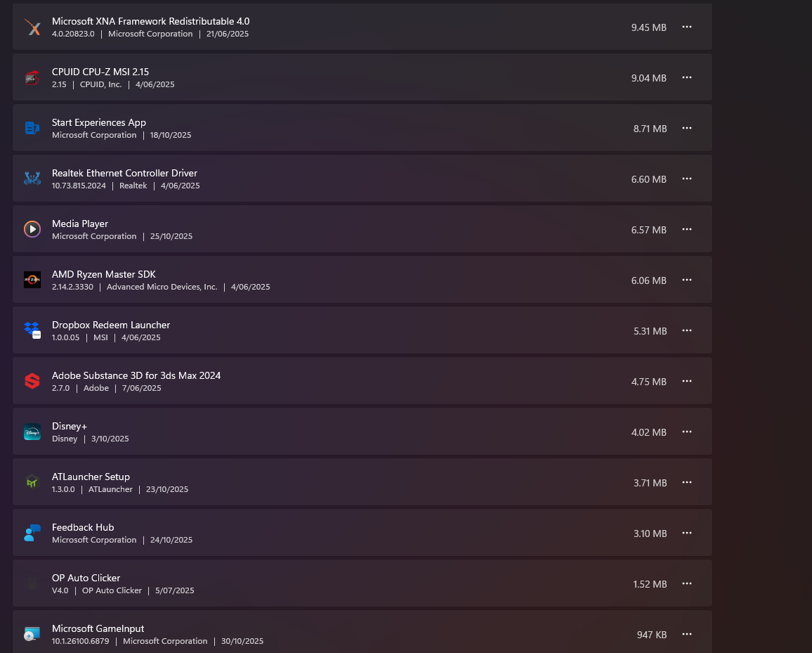Click the Media Player app icon
Image resolution: width=812 pixels, height=653 pixels.
[32, 229]
